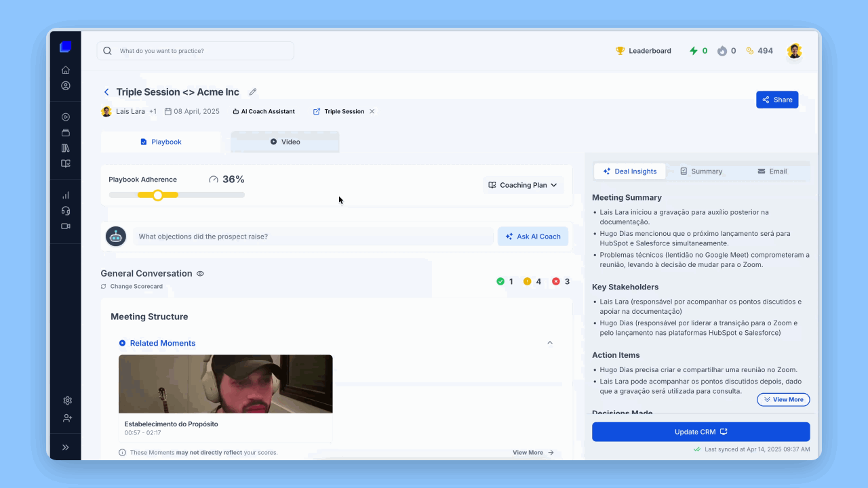Open the headset icon in the sidebar
The image size is (868, 488).
pos(66,211)
